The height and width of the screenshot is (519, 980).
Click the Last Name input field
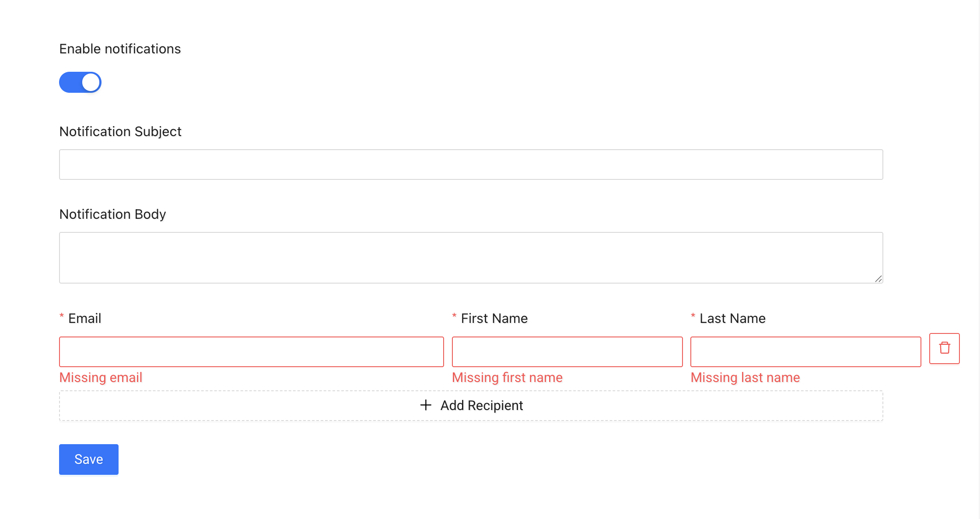tap(805, 351)
